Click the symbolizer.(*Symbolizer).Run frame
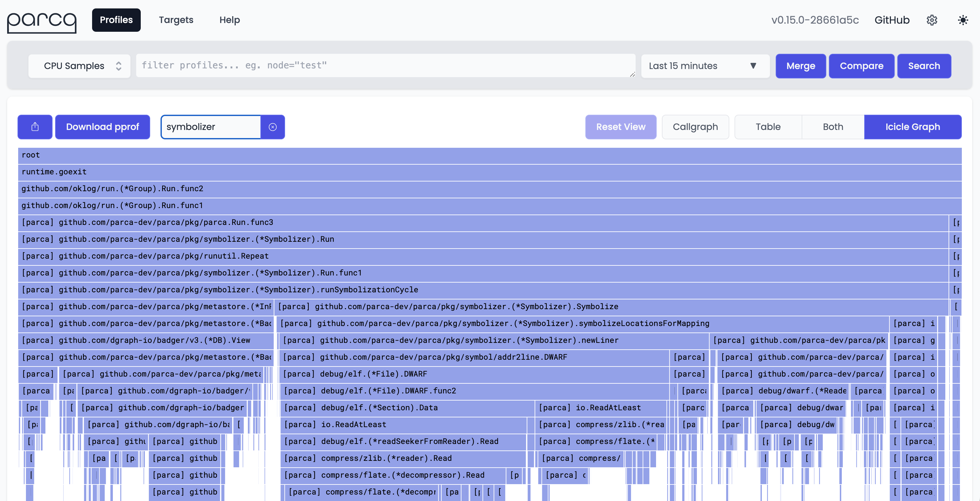This screenshot has width=980, height=501. [483, 239]
